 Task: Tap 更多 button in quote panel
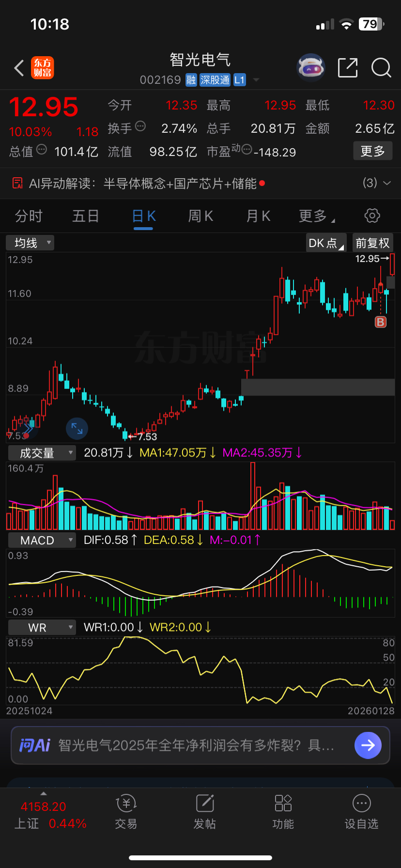point(372,151)
